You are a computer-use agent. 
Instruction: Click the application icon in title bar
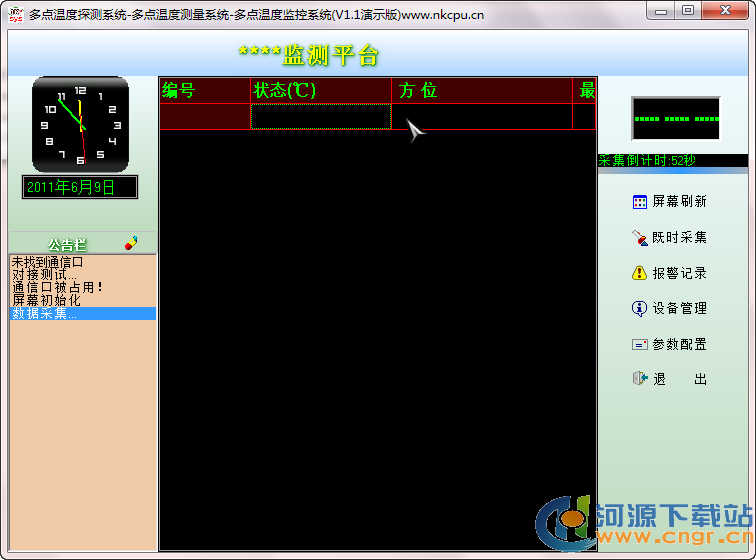16,14
